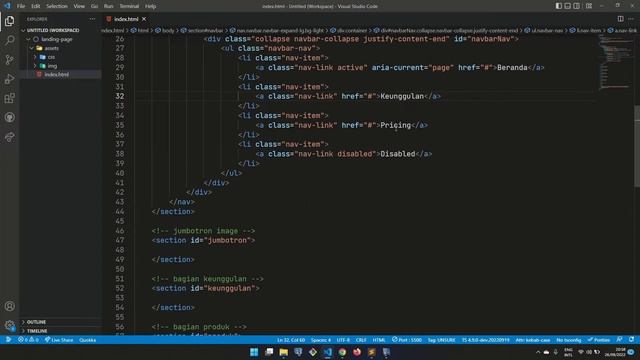Open the View menu

tap(79, 6)
